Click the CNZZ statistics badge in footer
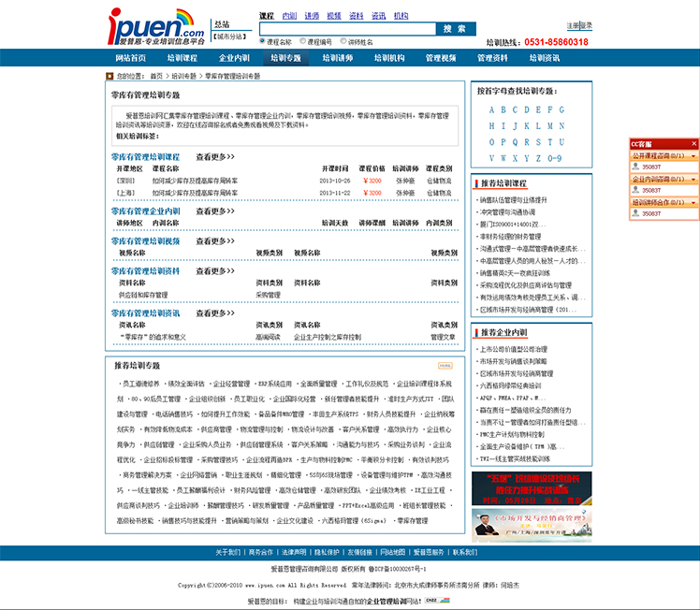The image size is (700, 610). pyautogui.click(x=431, y=601)
